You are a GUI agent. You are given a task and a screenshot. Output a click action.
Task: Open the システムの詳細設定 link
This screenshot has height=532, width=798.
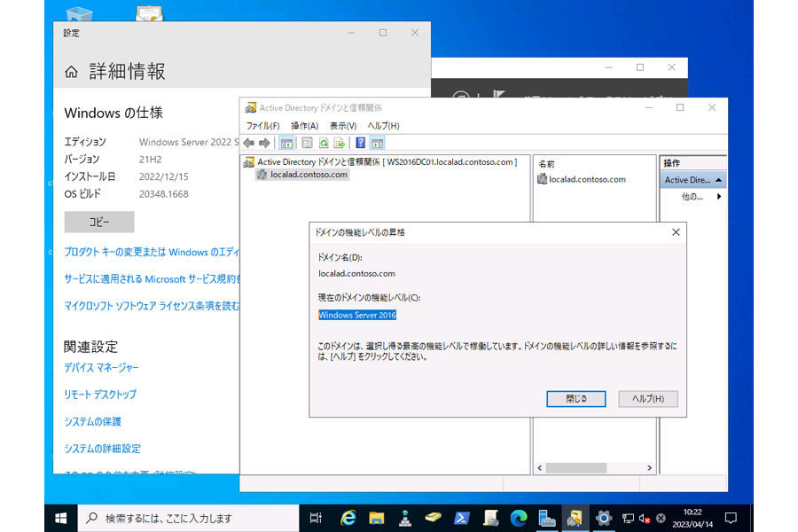102,449
